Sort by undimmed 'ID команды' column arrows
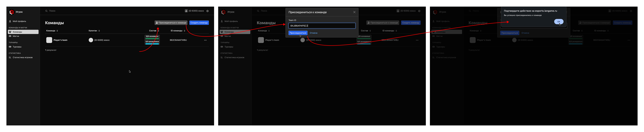Image resolution: width=644 pixels, height=132 pixels. point(184,31)
